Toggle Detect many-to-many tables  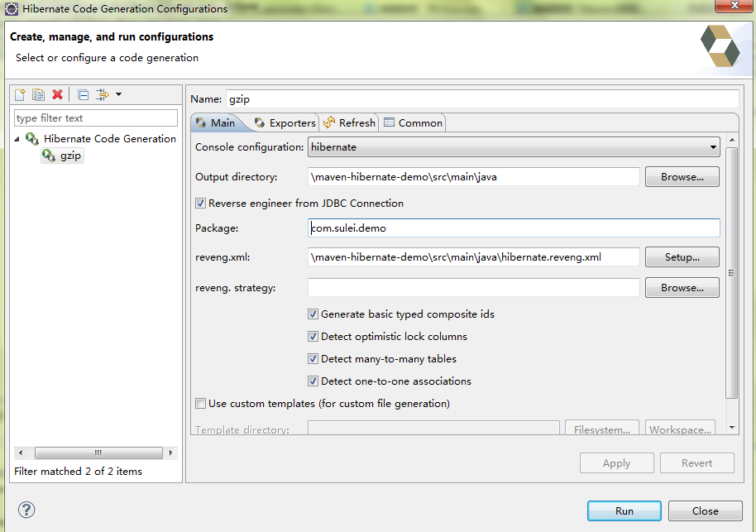point(313,359)
